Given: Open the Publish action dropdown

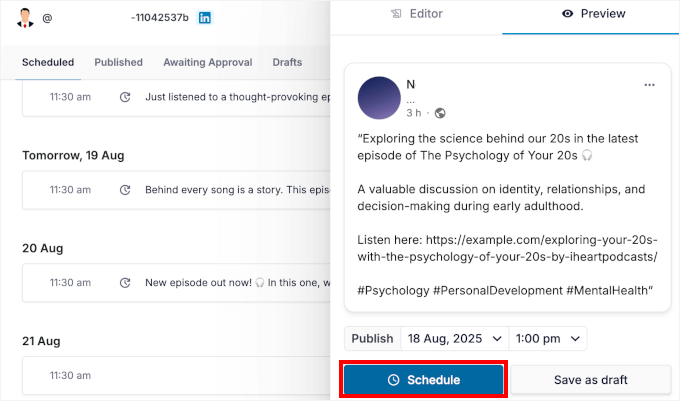Looking at the screenshot, I should coord(372,339).
